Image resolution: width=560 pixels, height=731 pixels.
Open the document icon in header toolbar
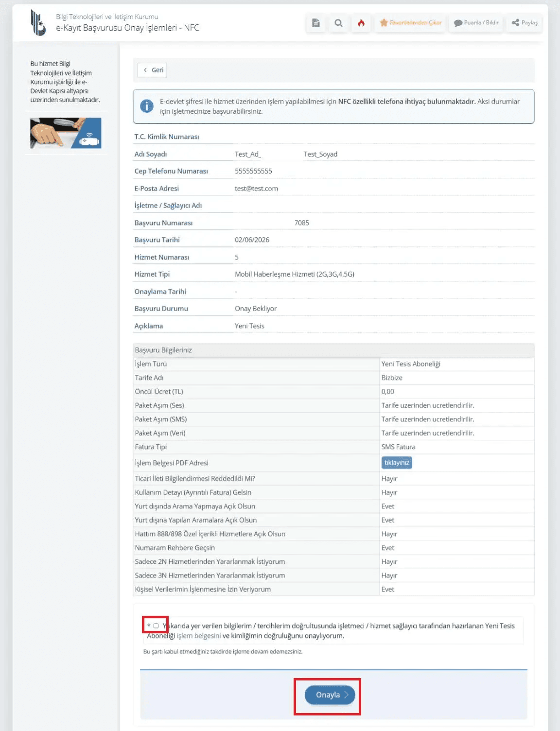316,23
